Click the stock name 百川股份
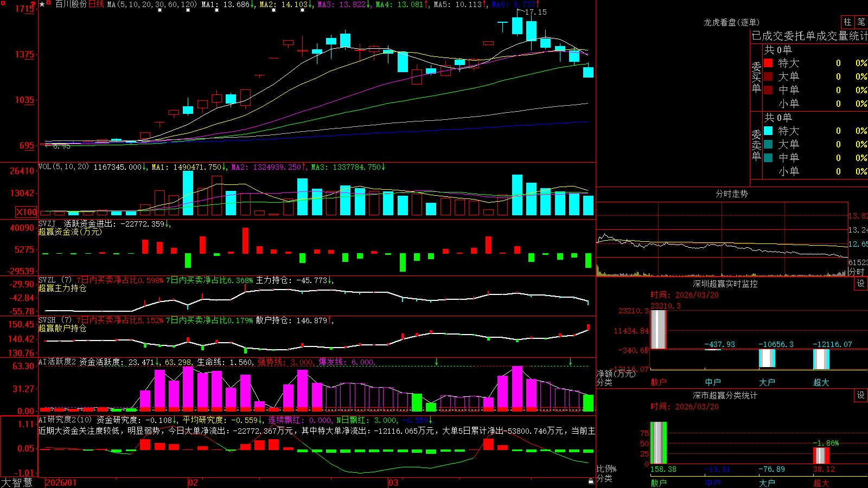 [71, 4]
